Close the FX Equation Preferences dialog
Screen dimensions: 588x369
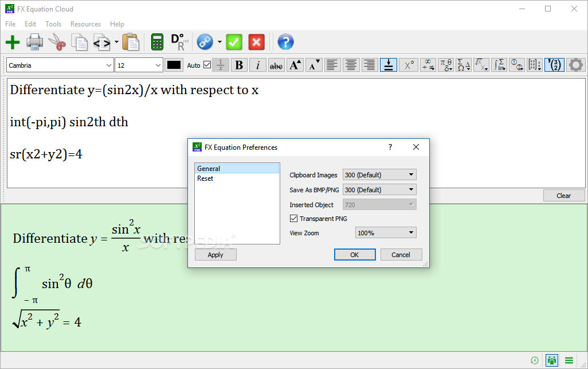click(x=416, y=147)
